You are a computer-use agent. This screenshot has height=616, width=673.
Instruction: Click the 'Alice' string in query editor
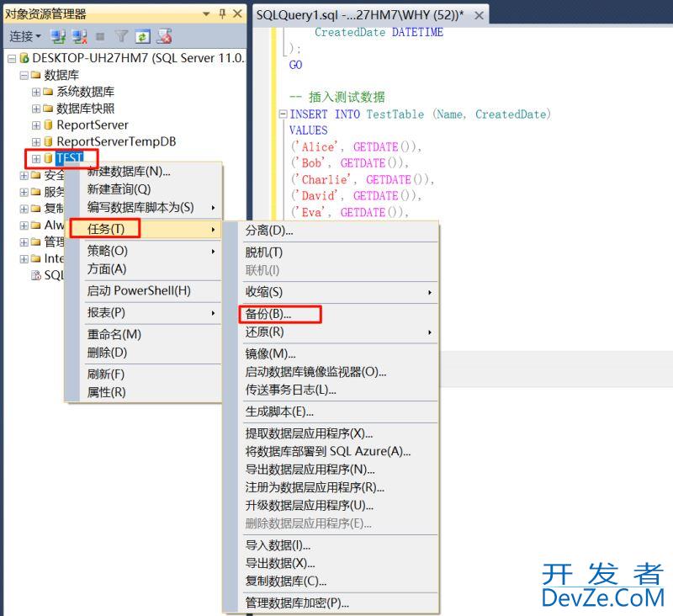(x=319, y=147)
